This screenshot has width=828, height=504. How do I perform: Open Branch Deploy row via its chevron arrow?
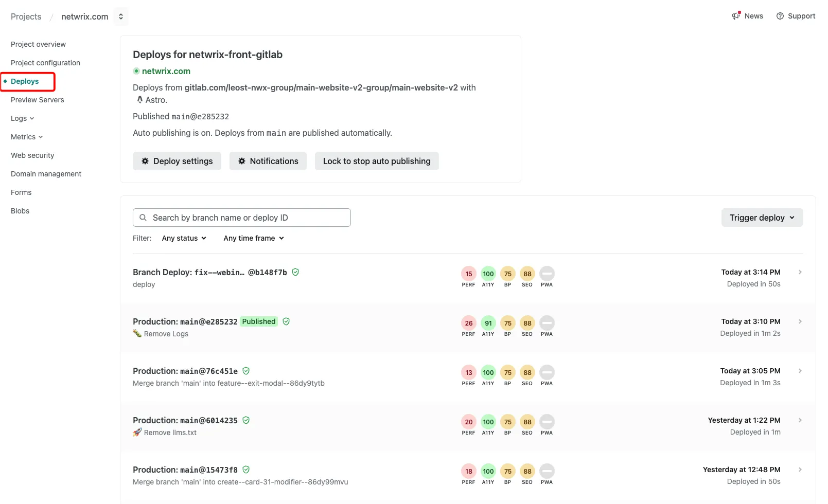pyautogui.click(x=800, y=272)
